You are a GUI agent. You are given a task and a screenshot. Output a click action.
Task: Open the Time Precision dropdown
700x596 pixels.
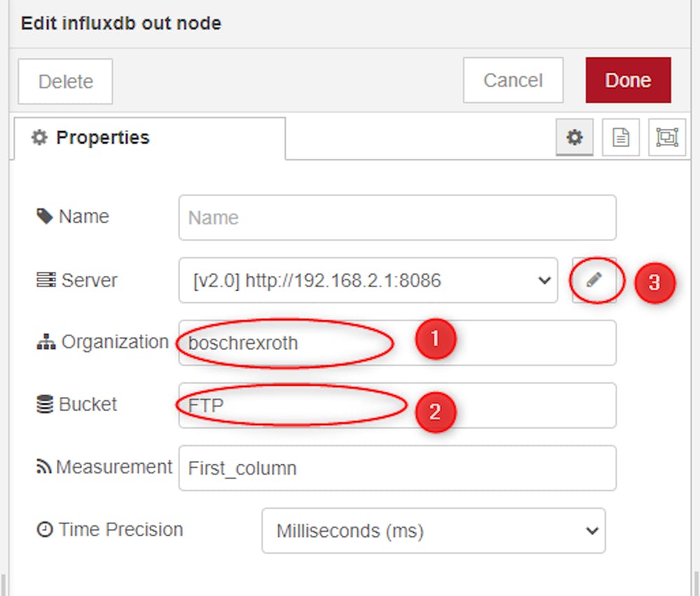point(434,530)
